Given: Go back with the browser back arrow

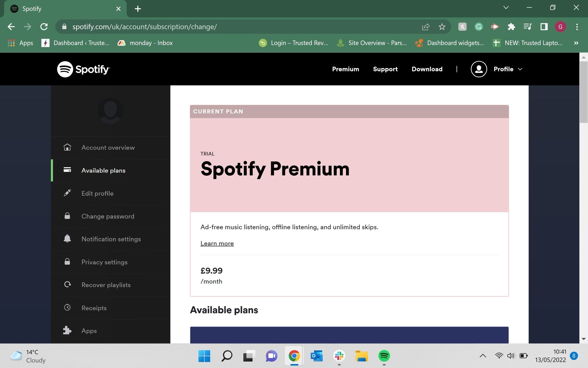Looking at the screenshot, I should coord(11,27).
